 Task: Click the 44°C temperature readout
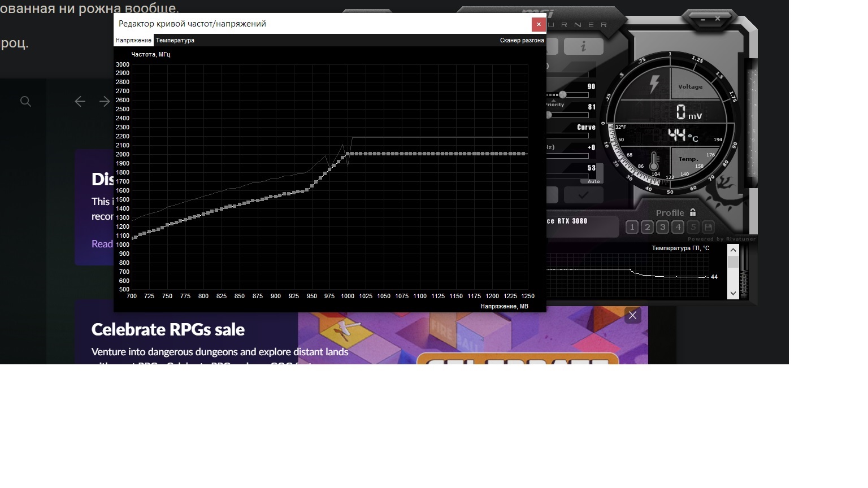tap(683, 135)
